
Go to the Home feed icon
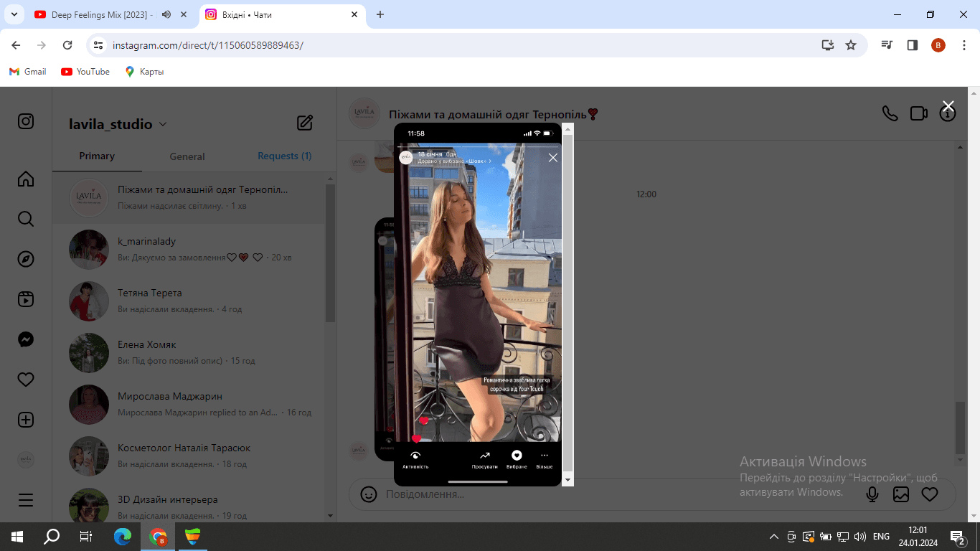[26, 179]
